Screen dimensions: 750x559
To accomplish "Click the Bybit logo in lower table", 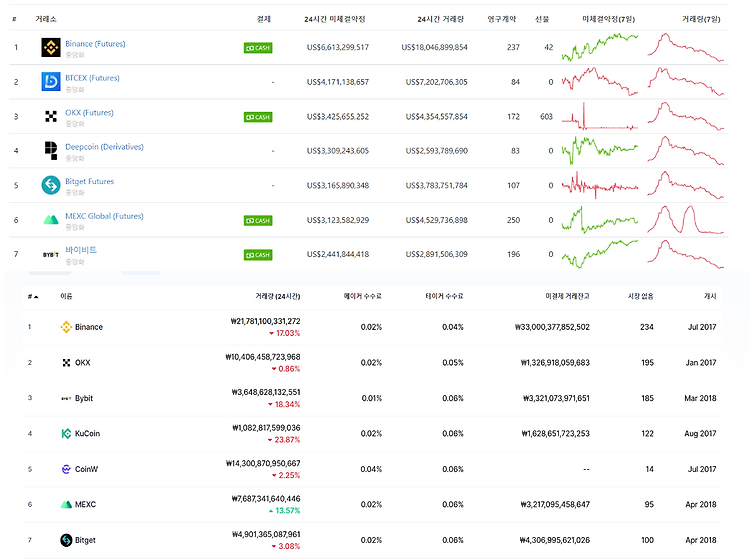I will [66, 398].
